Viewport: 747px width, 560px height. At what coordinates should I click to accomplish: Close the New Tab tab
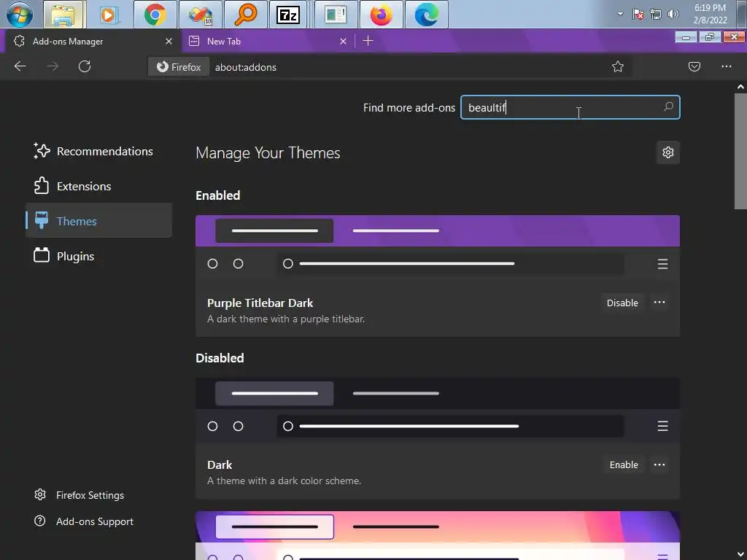click(343, 42)
